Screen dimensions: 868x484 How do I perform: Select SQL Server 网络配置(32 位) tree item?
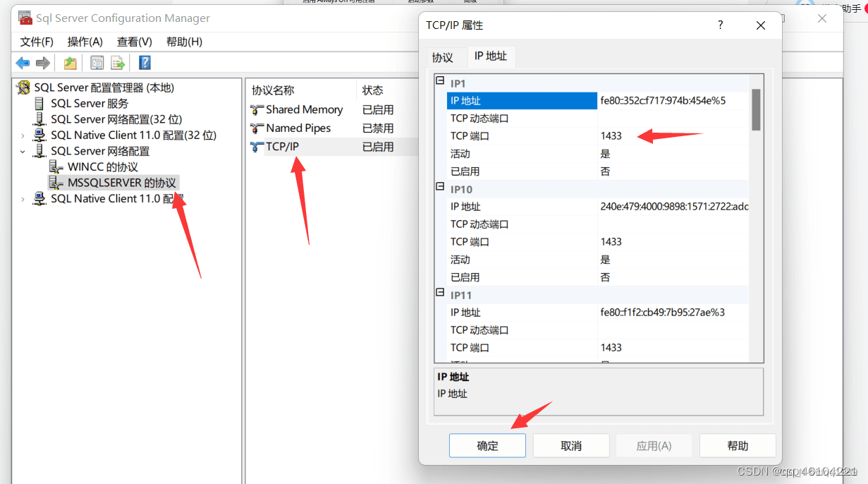116,119
